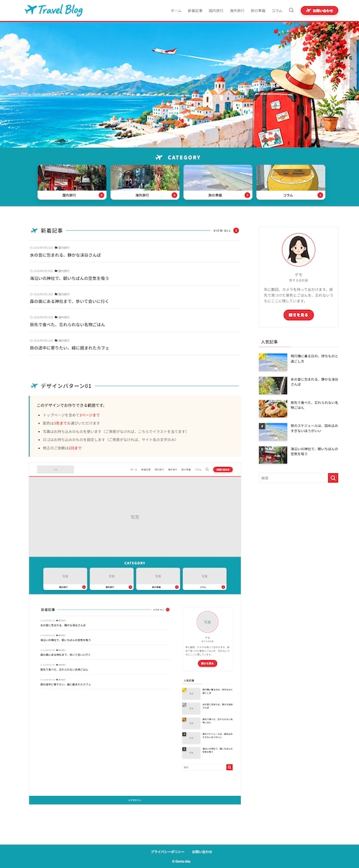Click the red お問い合わせ header button
This screenshot has width=359, height=868.
point(319,10)
